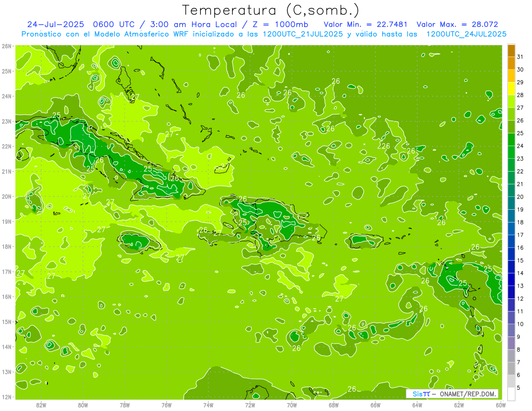
Task: Pick the gray legend swatch between 6 and 7
Action: coord(511,369)
